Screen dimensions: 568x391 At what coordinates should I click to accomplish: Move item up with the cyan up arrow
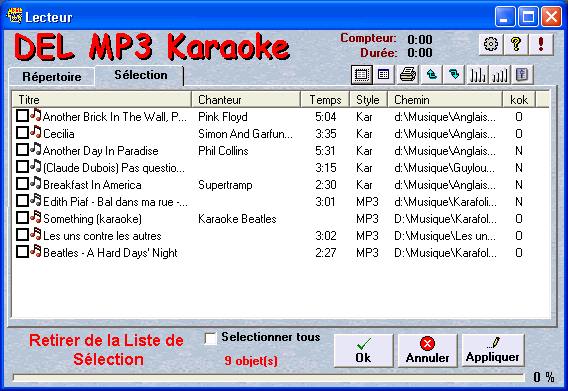[431, 75]
